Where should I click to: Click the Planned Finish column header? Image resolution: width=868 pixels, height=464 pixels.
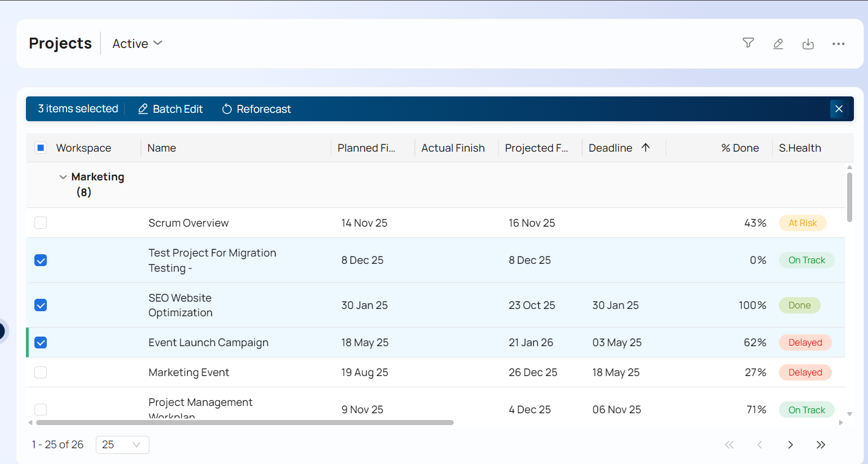(366, 148)
